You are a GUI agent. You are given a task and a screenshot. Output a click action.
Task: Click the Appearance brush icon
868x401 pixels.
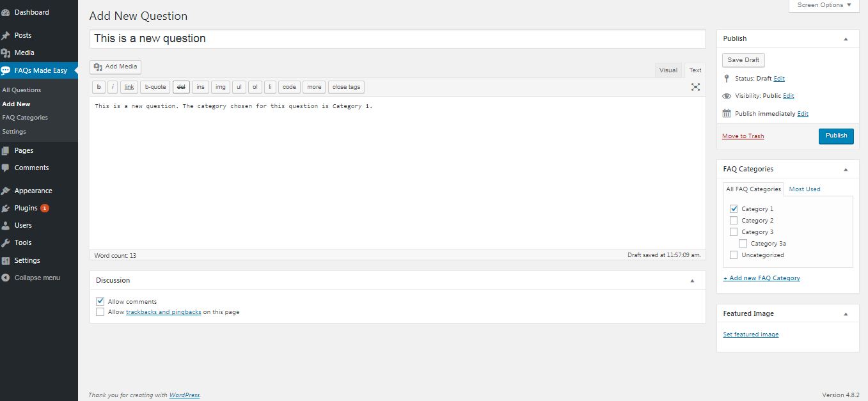[6, 191]
